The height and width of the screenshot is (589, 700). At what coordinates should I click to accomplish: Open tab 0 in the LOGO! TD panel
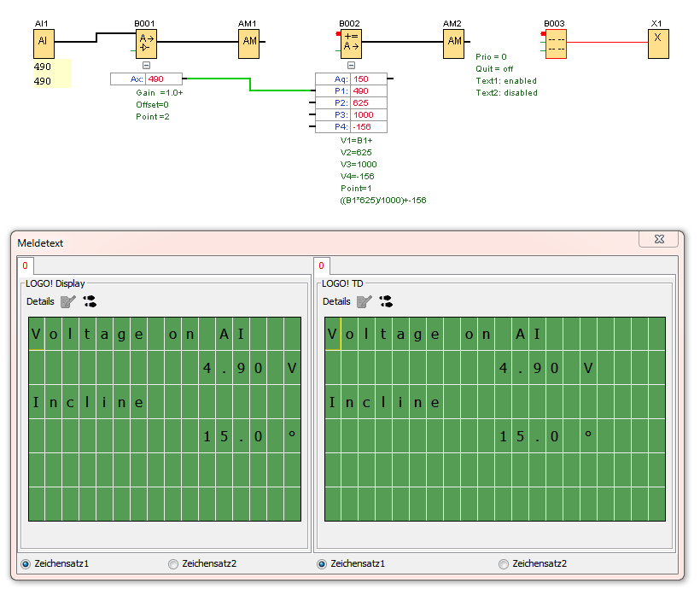click(x=321, y=265)
